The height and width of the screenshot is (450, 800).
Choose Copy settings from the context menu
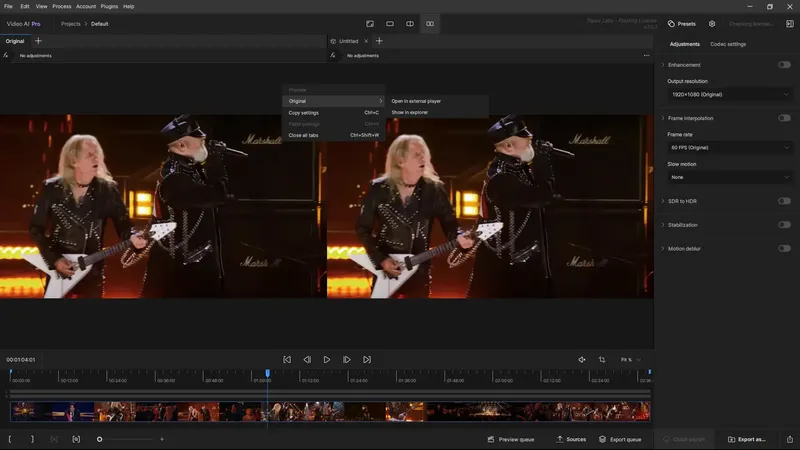tap(304, 113)
